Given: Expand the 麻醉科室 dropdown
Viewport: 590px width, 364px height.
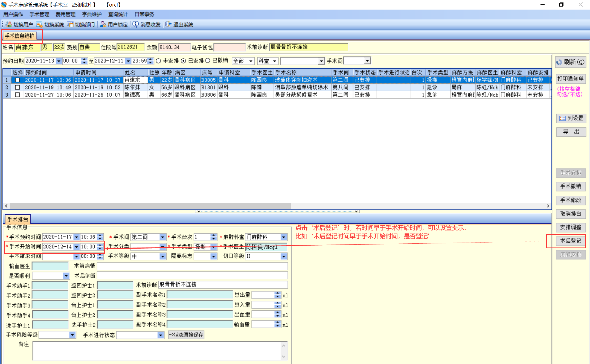Looking at the screenshot, I should click(284, 237).
